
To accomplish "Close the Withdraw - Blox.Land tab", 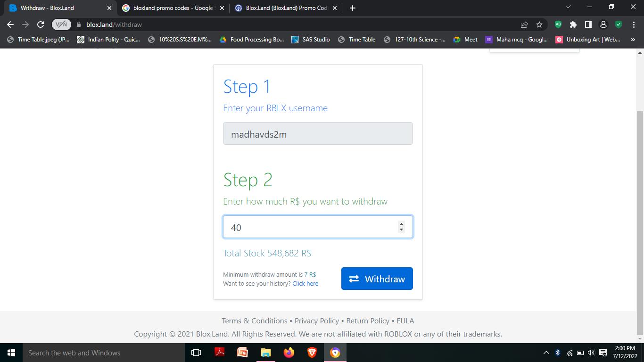I will [x=109, y=8].
